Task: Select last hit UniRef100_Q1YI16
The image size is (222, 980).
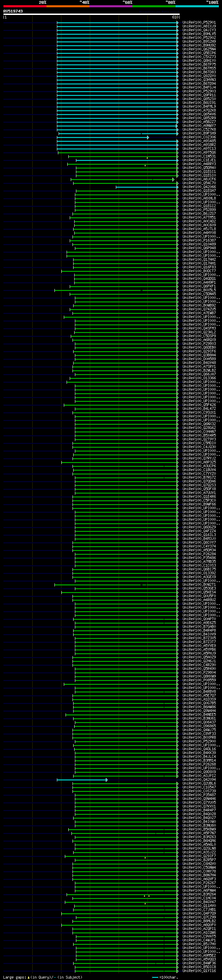Action: click(x=199, y=971)
